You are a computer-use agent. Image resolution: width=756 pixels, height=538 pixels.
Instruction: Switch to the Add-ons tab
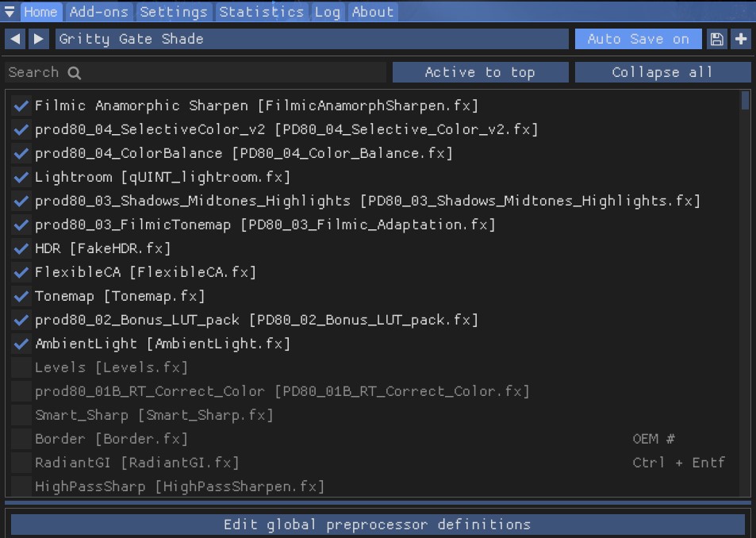click(99, 12)
